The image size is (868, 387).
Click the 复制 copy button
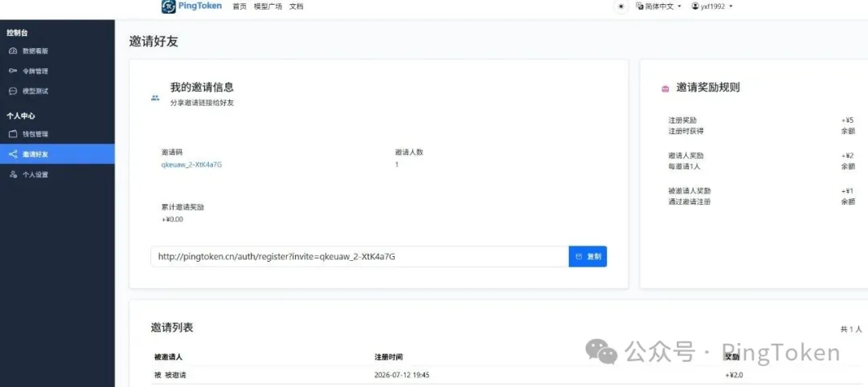pyautogui.click(x=588, y=256)
